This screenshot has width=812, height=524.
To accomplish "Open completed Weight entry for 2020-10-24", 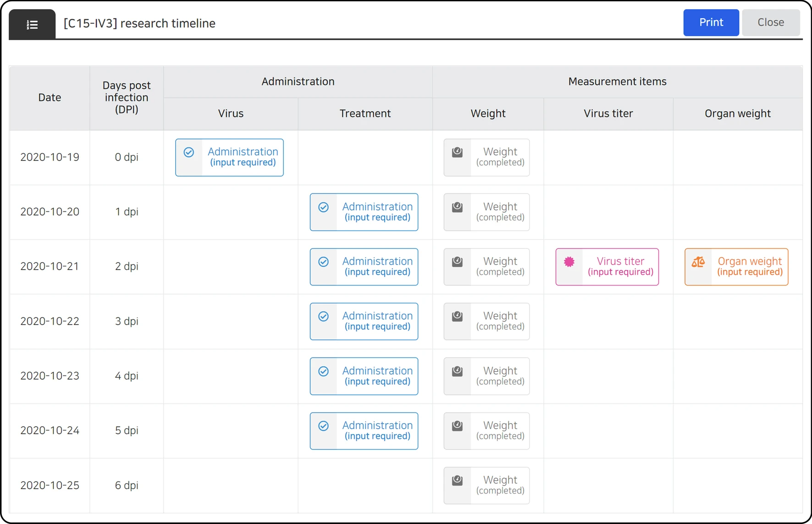I will 486,431.
